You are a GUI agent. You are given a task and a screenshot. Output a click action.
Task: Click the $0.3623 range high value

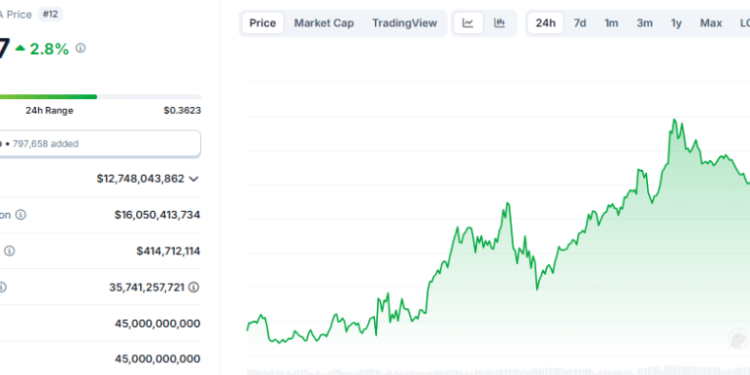[x=182, y=110]
